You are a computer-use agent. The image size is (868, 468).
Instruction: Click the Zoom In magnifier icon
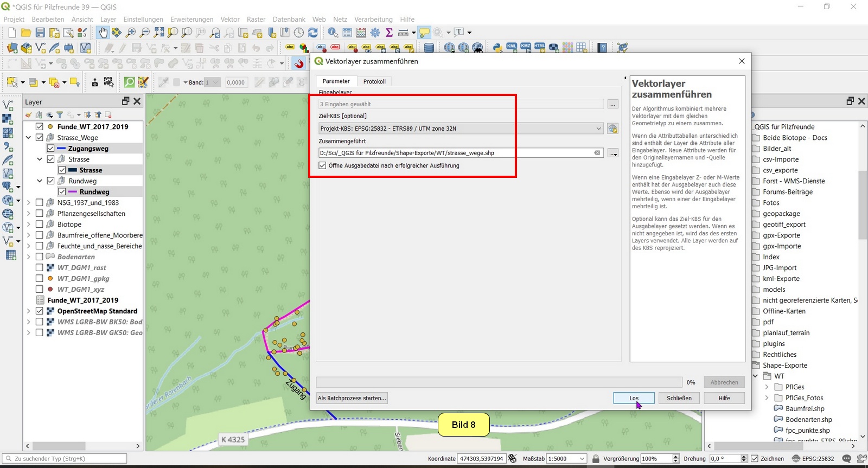coord(131,33)
